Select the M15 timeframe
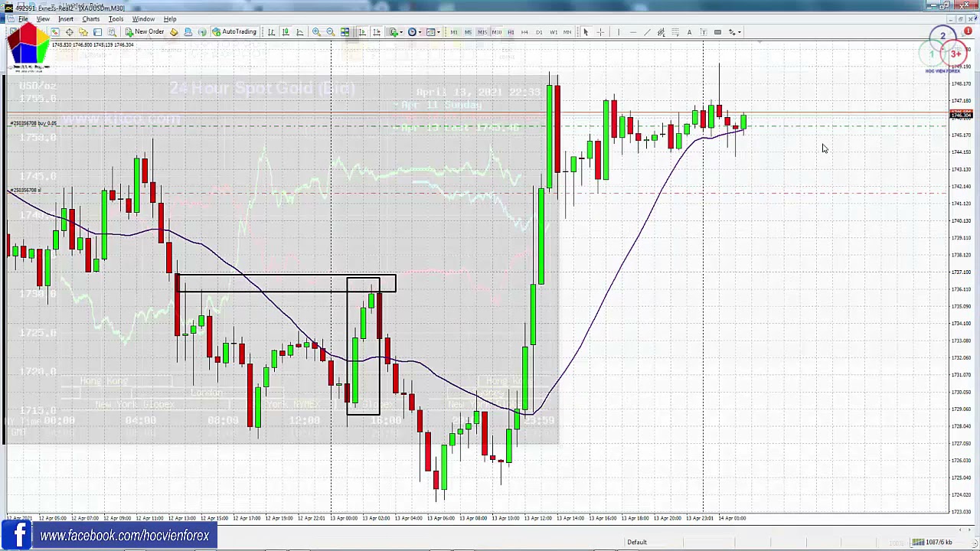Screen dimensions: 980x551 482,32
